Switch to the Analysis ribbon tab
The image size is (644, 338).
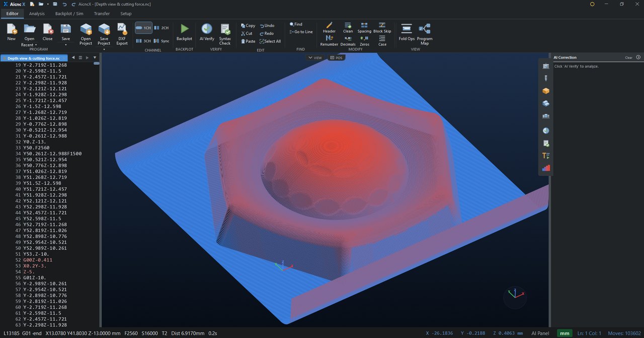point(37,14)
